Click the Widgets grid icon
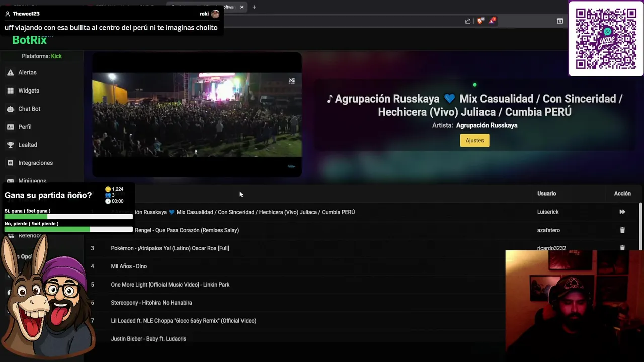This screenshot has height=362, width=644. [x=10, y=90]
